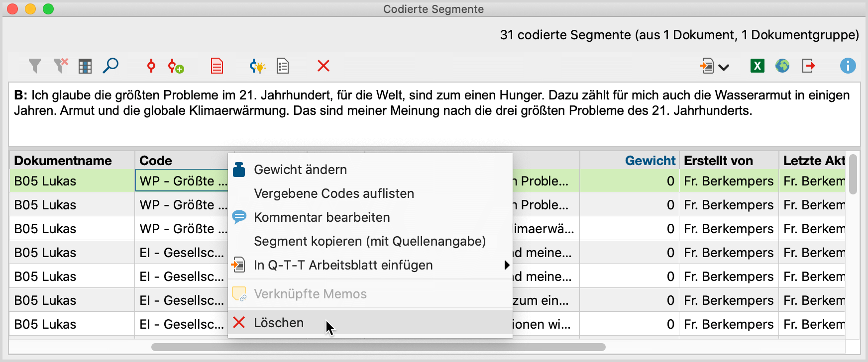The width and height of the screenshot is (868, 362).
Task: Click the vertical scrollbar thumb of the table
Action: pos(853,174)
